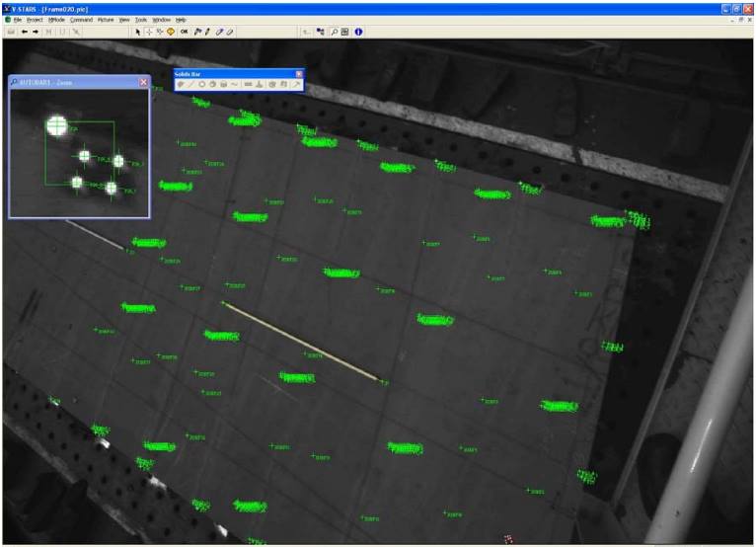Screen dimensions: 756x547
Task: Select the circle tool in Solids Bar
Action: click(x=201, y=84)
